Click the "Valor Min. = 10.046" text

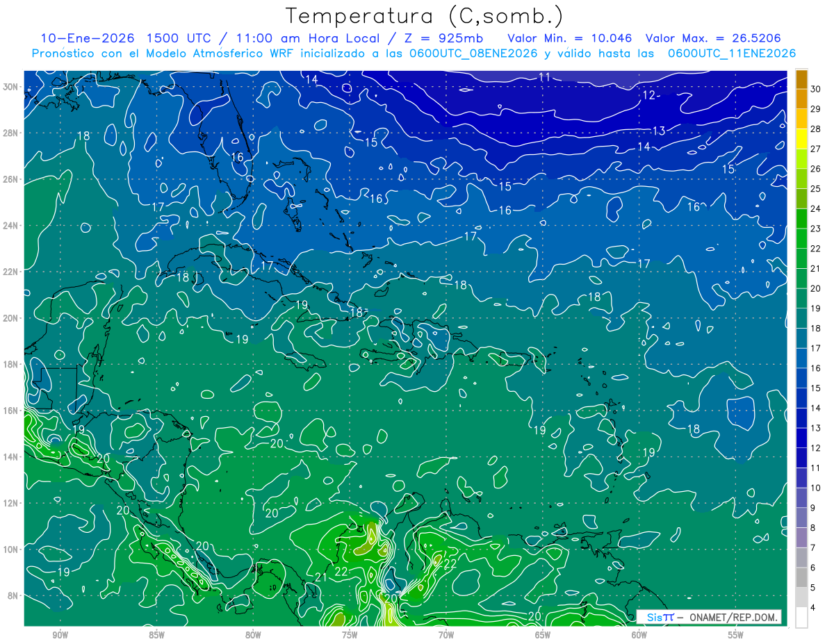pyautogui.click(x=570, y=38)
